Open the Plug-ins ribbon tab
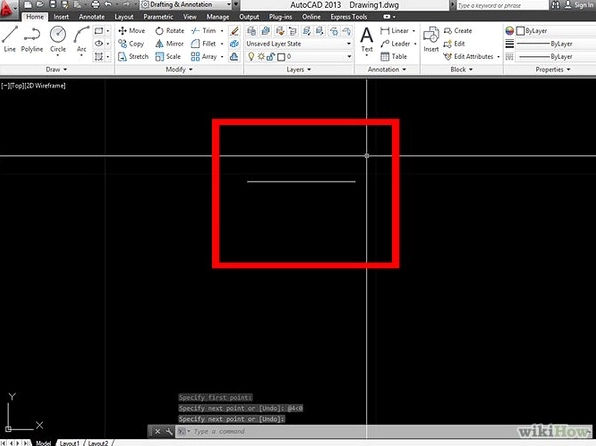Viewport: 596px width, 446px height. (x=281, y=17)
